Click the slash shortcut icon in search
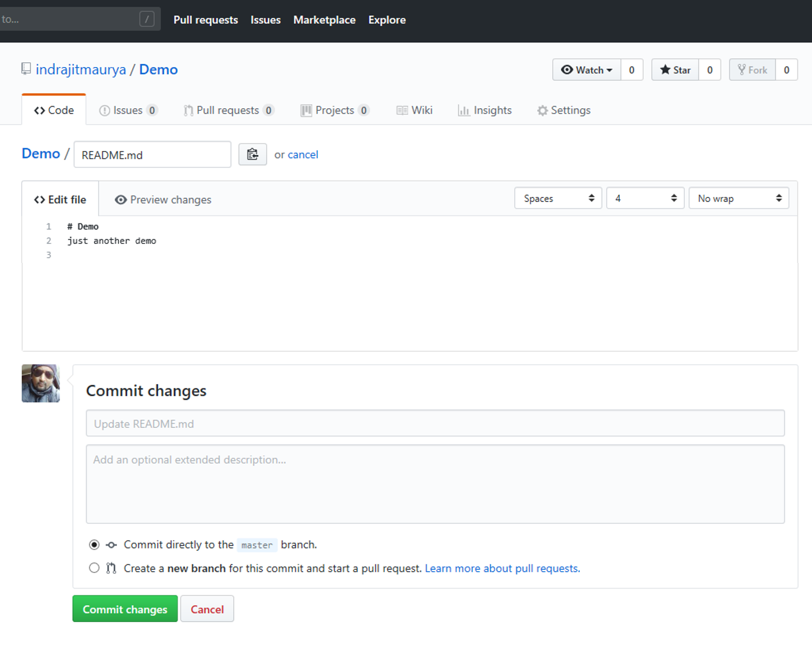The height and width of the screenshot is (647, 812). click(147, 19)
